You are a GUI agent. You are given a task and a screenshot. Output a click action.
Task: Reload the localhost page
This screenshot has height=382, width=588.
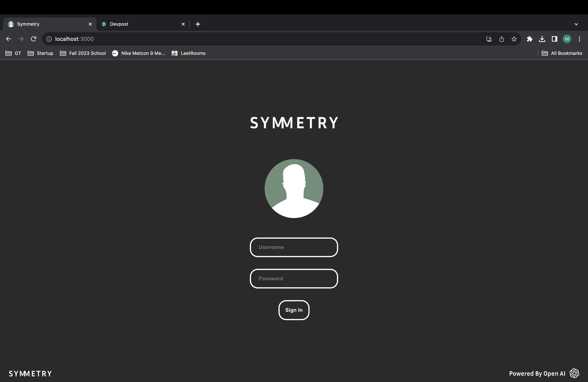pyautogui.click(x=33, y=39)
